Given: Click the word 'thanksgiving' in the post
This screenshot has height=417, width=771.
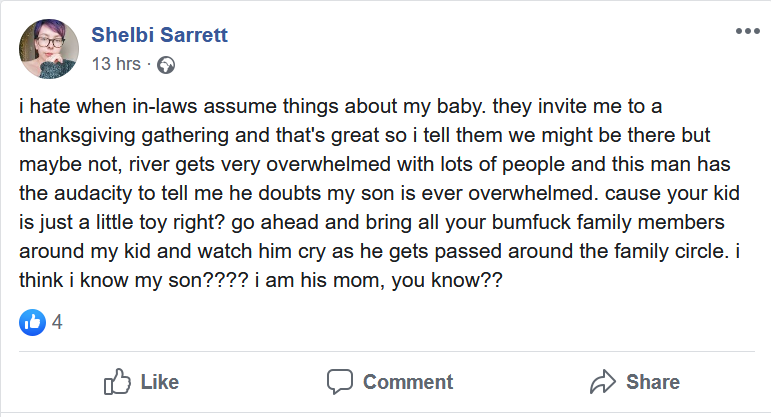Looking at the screenshot, I should tap(77, 136).
